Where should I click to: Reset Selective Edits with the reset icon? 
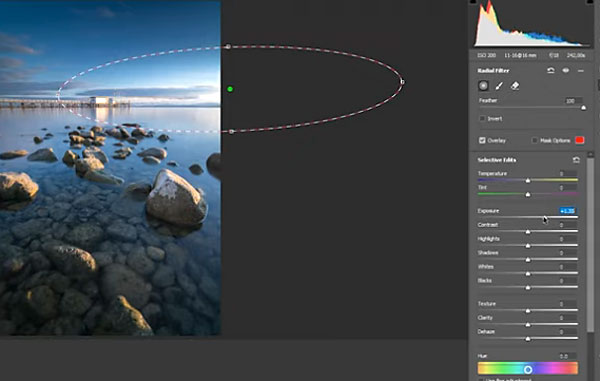pyautogui.click(x=576, y=160)
